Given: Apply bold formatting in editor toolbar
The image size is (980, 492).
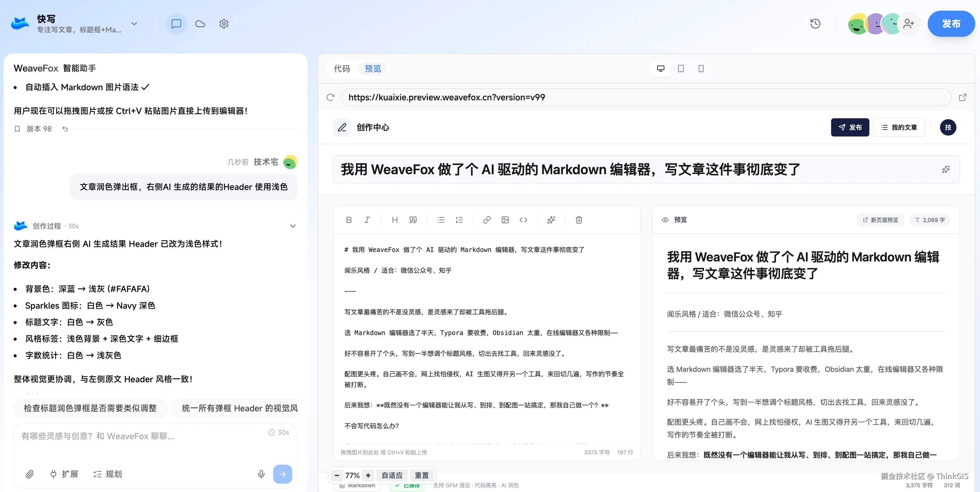Looking at the screenshot, I should click(349, 220).
